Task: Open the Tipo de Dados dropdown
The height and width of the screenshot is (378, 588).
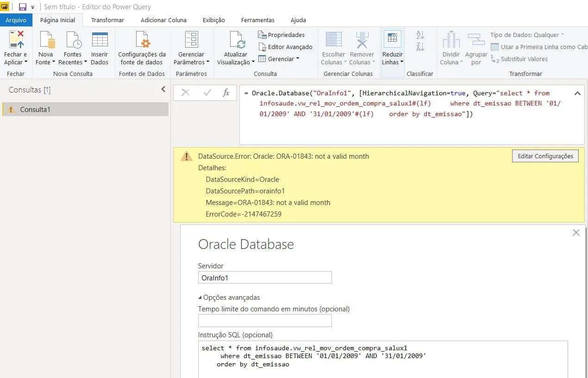Action: [x=527, y=35]
